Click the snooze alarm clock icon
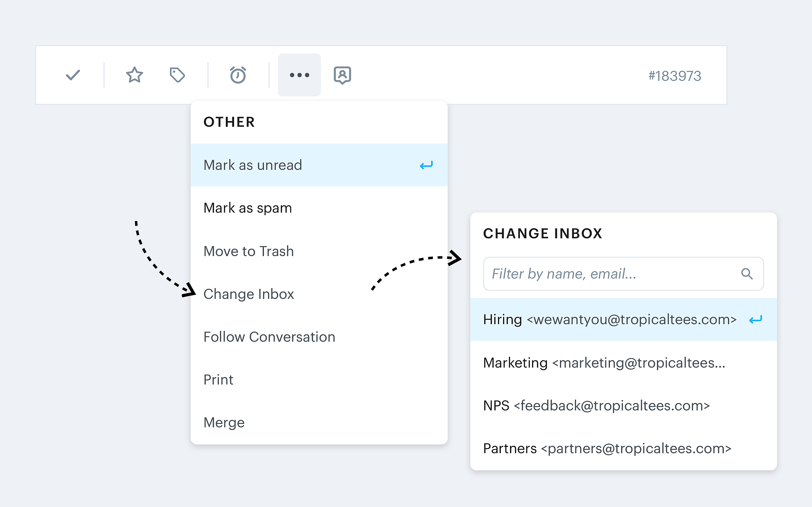The height and width of the screenshot is (507, 812). click(x=238, y=75)
